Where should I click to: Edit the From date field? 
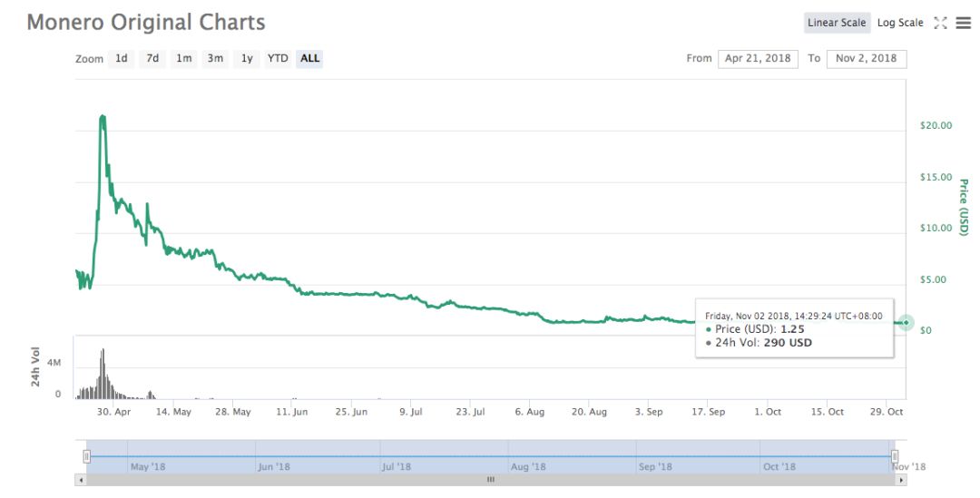tap(758, 59)
